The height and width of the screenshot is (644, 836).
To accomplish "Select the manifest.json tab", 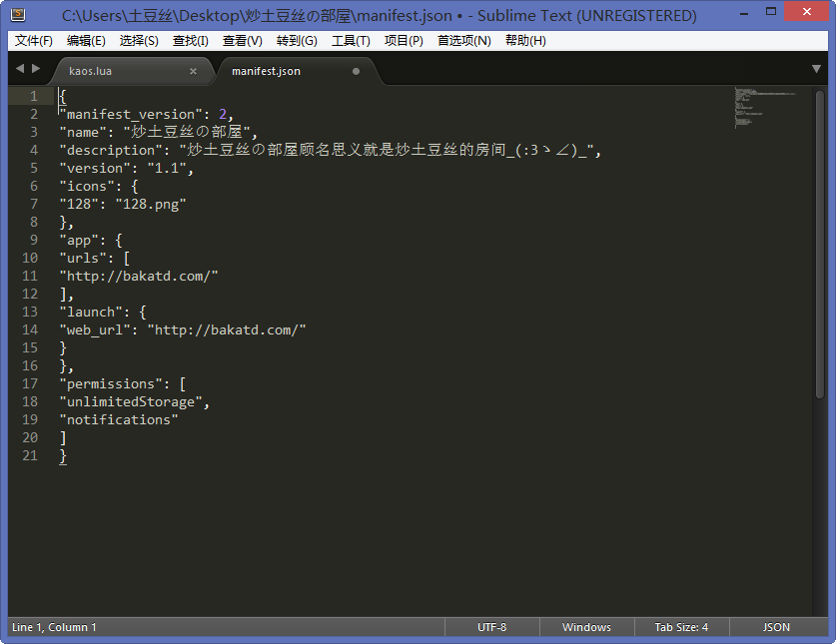I will tap(266, 71).
